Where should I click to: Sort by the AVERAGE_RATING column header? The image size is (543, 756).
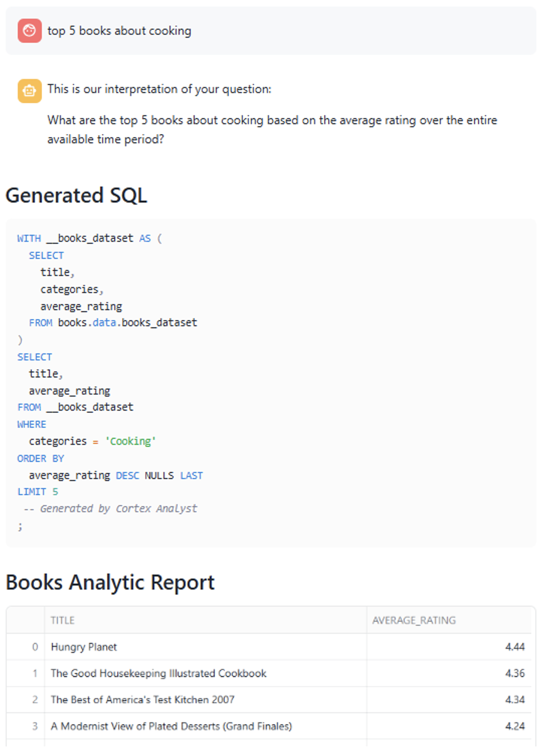414,620
